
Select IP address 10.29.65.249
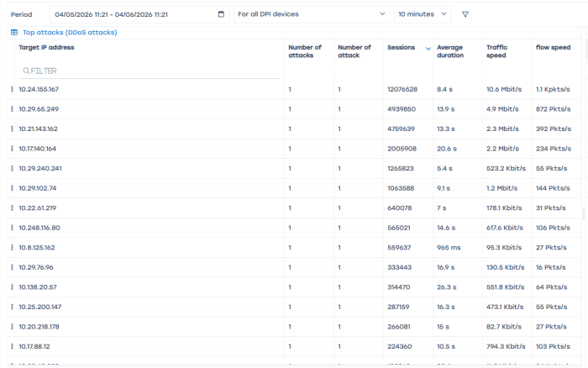pyautogui.click(x=39, y=109)
